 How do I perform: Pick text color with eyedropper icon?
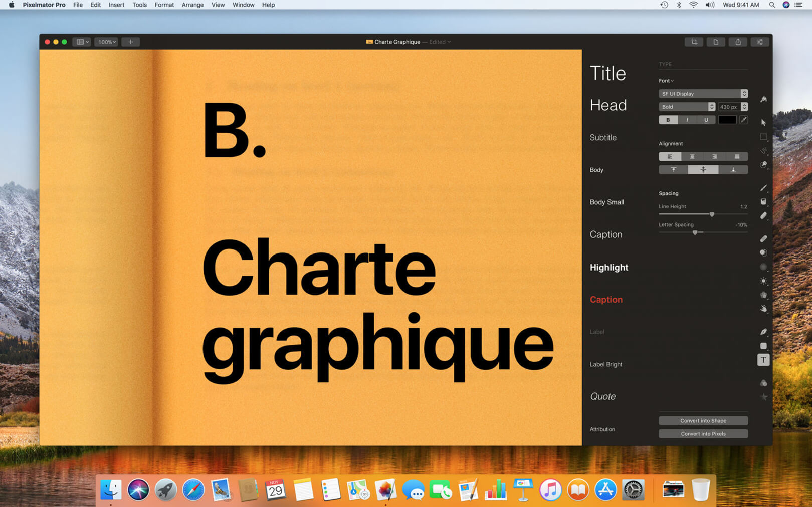(744, 120)
